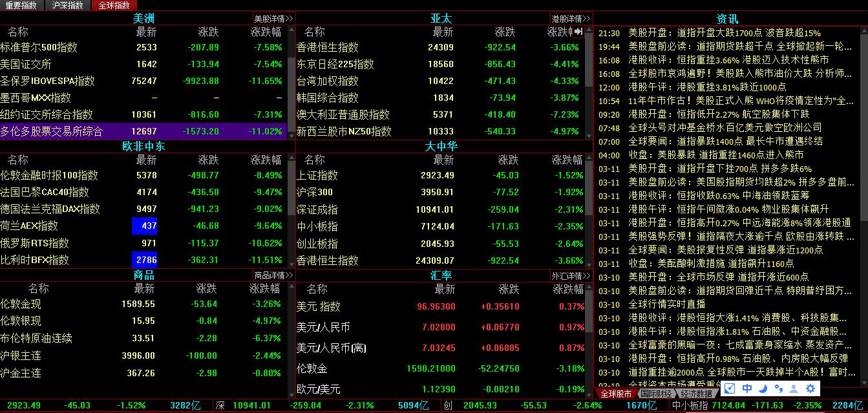Switch to the 沪深指数 tab
This screenshot has height=413, width=868.
click(x=68, y=5)
